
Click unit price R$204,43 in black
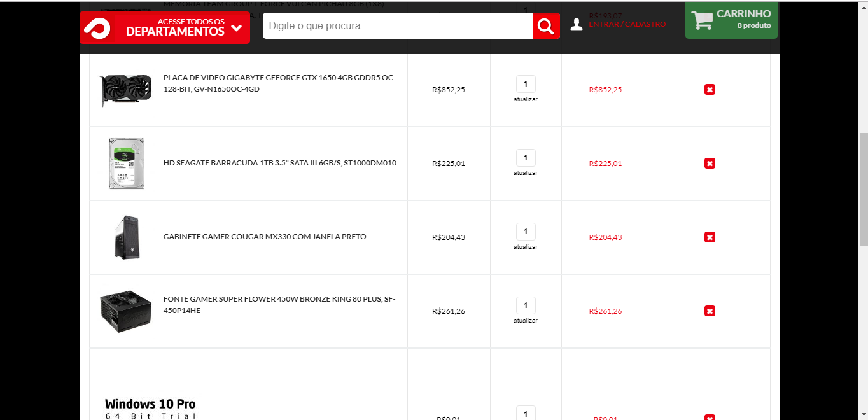coord(449,237)
